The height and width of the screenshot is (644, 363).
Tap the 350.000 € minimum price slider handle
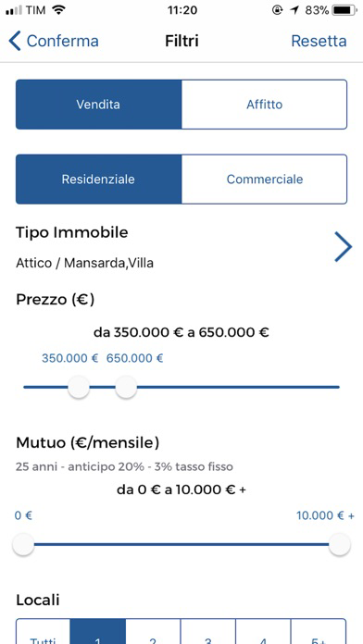point(79,388)
